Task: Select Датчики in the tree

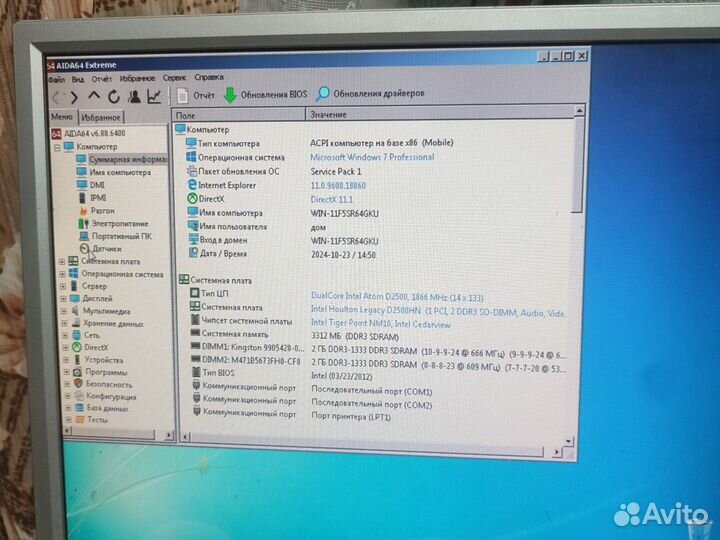Action: [x=107, y=249]
